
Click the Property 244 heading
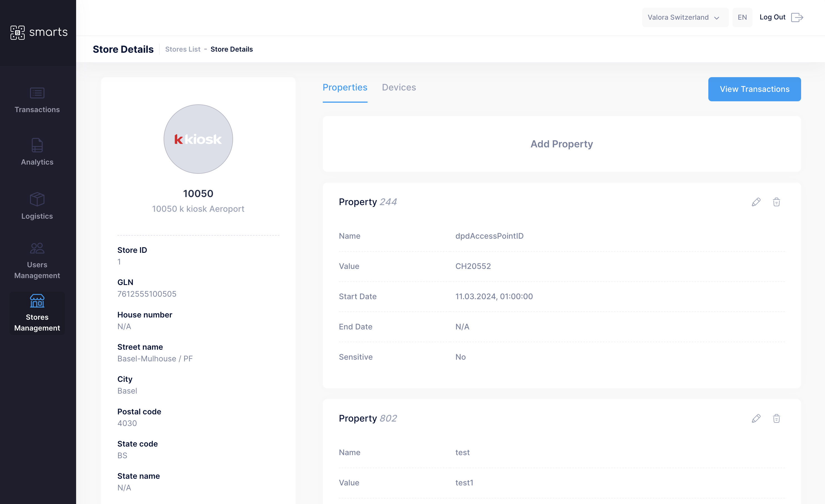(367, 202)
